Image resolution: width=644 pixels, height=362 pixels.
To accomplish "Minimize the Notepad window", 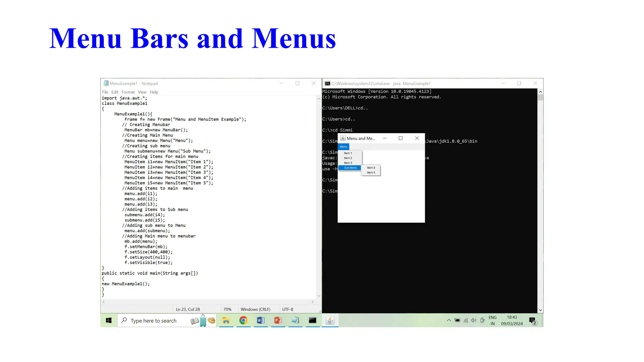I will [x=281, y=83].
